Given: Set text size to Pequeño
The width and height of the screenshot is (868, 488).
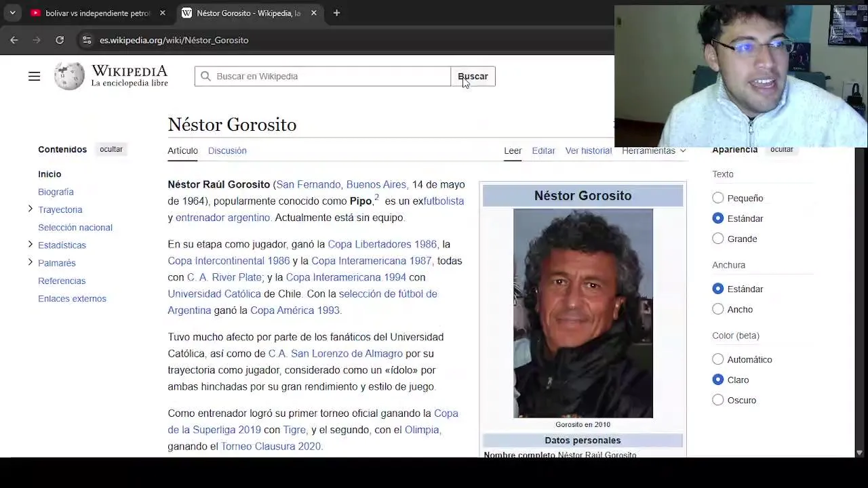Looking at the screenshot, I should (718, 198).
